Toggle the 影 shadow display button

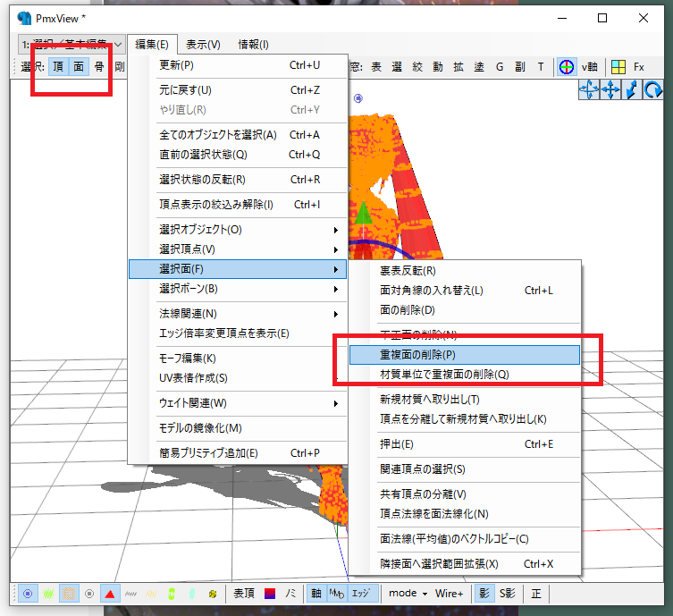(483, 594)
